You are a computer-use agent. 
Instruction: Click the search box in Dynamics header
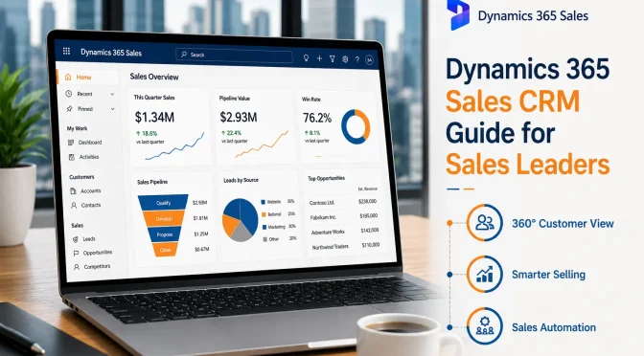click(234, 55)
